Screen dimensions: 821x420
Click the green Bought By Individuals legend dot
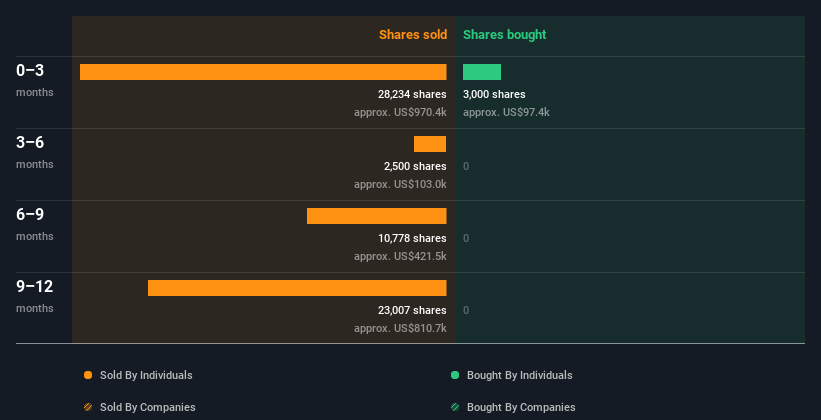click(455, 375)
